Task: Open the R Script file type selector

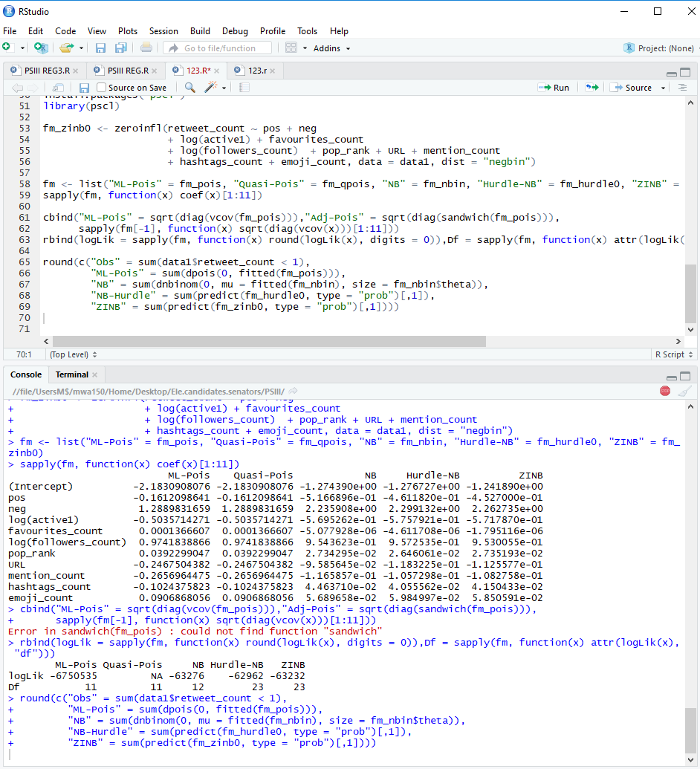Action: pos(674,354)
